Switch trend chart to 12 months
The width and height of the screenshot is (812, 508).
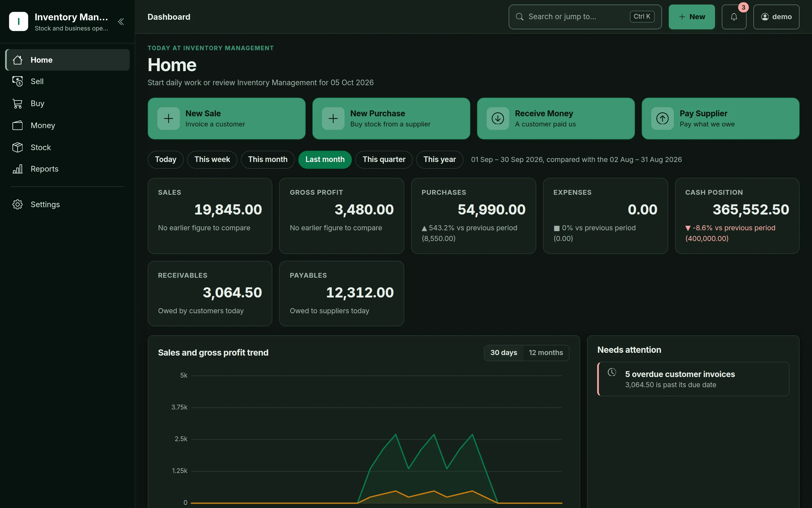click(546, 353)
